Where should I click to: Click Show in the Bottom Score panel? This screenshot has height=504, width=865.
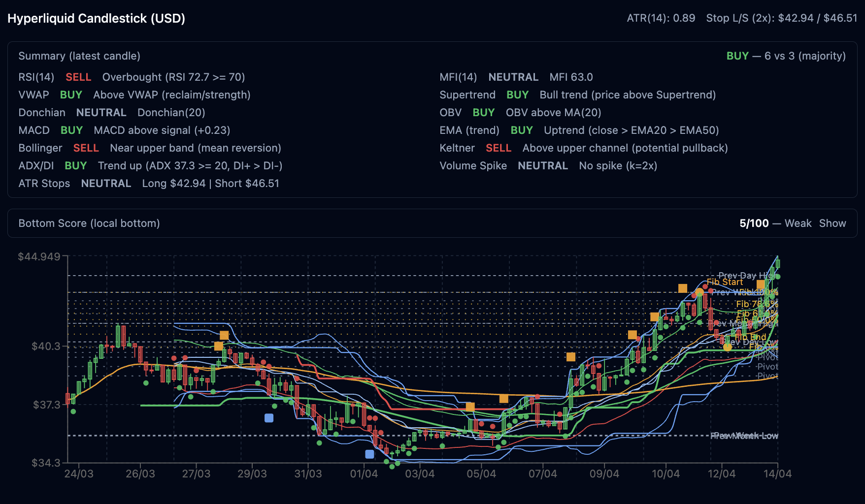(832, 223)
